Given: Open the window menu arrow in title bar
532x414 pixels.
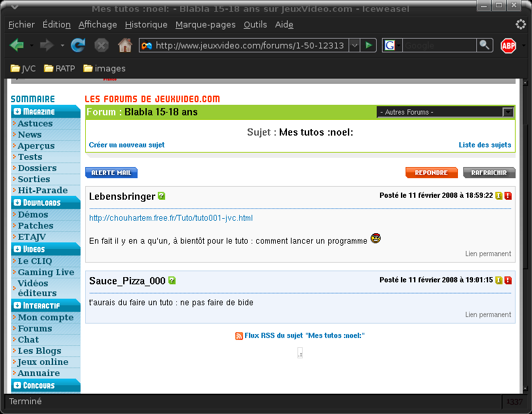Looking at the screenshot, I should point(14,7).
